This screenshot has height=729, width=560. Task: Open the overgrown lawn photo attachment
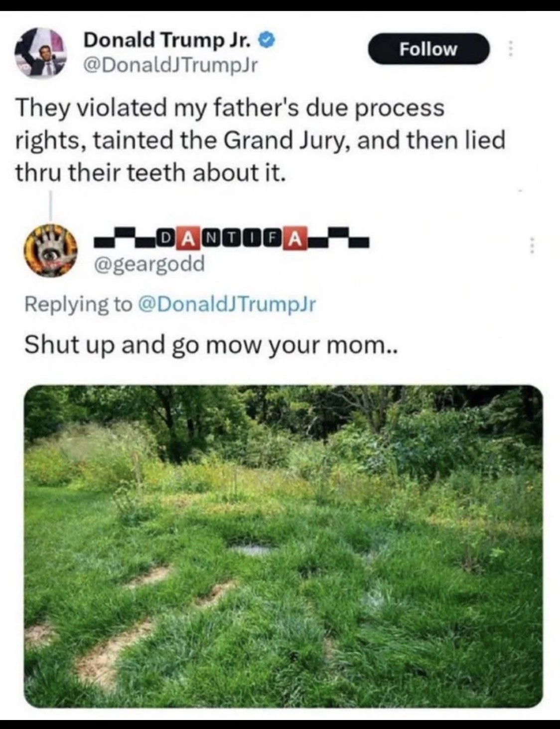tap(283, 546)
